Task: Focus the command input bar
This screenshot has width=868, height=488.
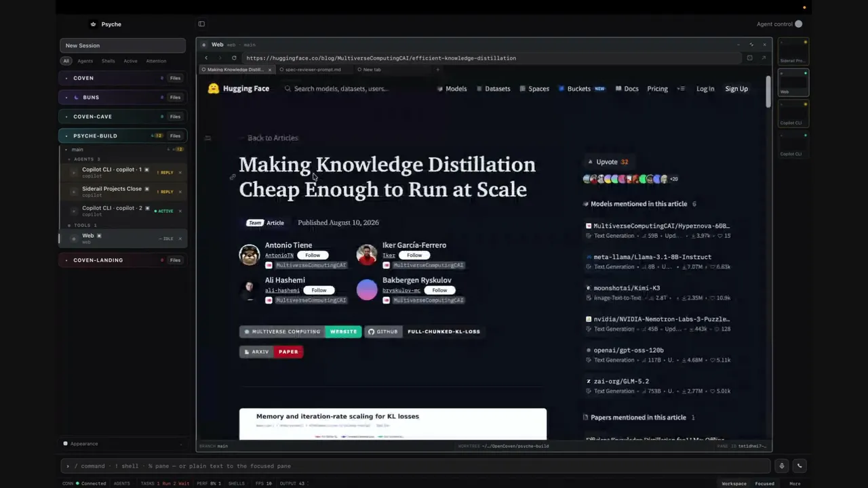Action: coord(416,466)
